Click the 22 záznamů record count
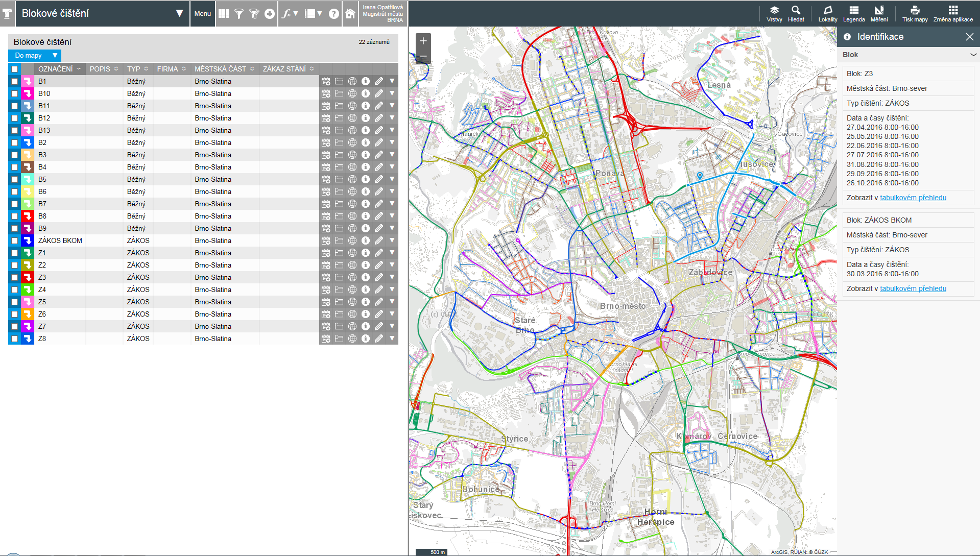Viewport: 980px width, 556px height. 374,42
